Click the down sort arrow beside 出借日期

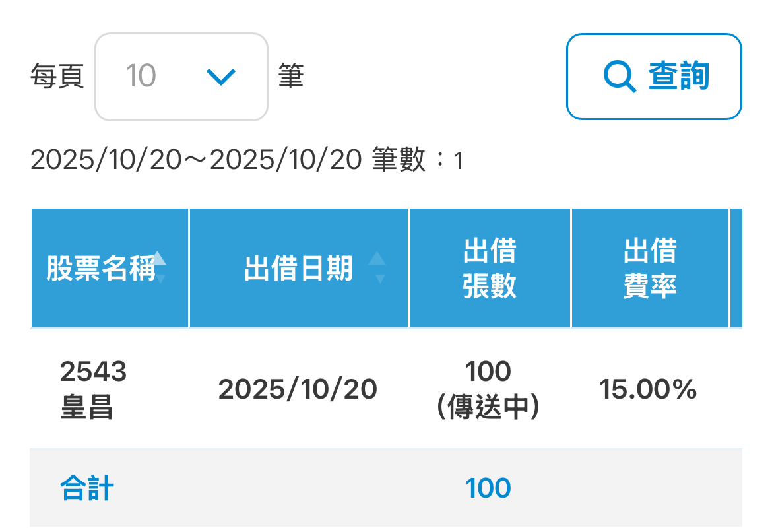click(x=379, y=279)
